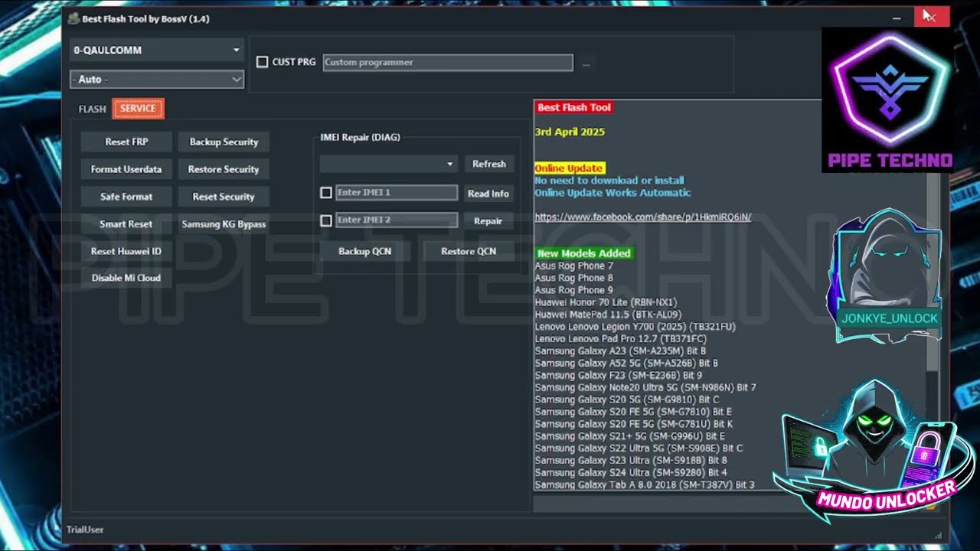Select the "Asus Rog Phone 9" log line
This screenshot has width=980, height=551.
click(x=574, y=290)
